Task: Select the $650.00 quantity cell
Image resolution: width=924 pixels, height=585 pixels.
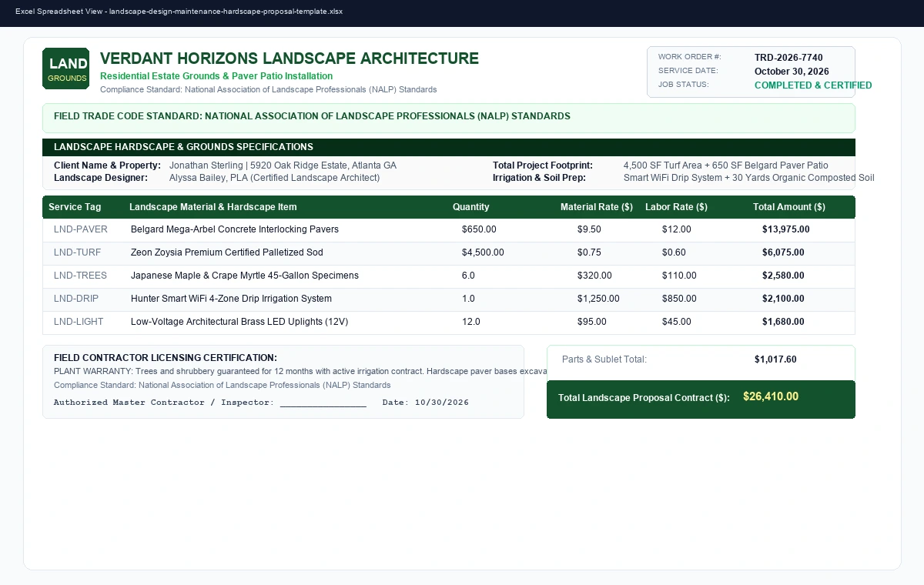Action: (x=479, y=229)
